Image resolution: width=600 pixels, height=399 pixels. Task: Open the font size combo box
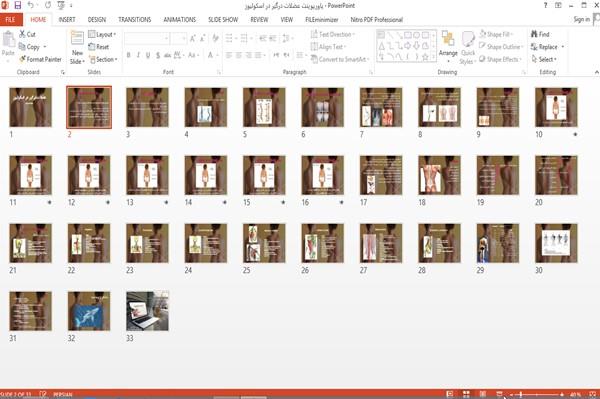179,38
